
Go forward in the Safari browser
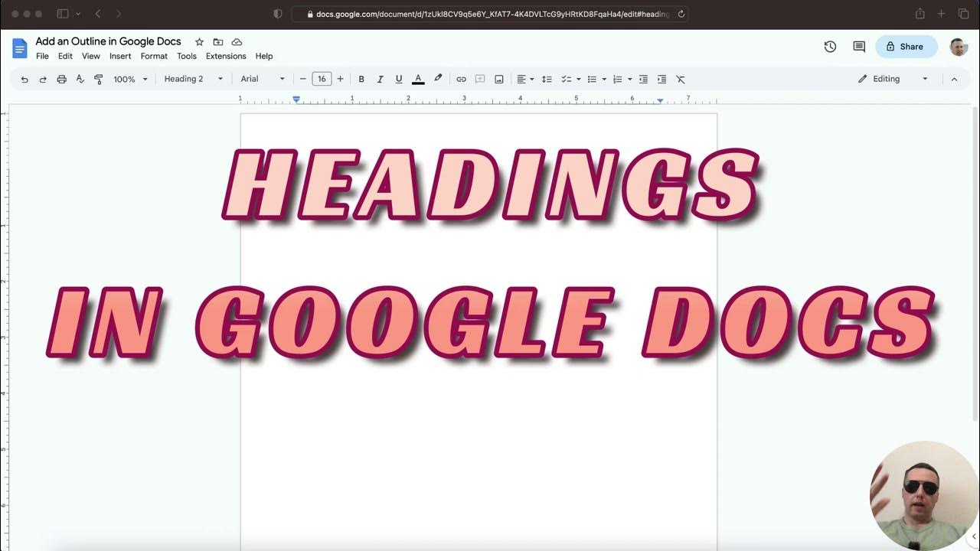pos(118,14)
